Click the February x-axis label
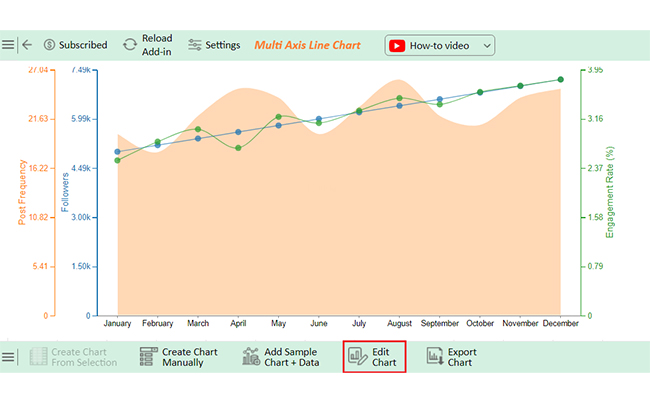The height and width of the screenshot is (403, 650). click(158, 323)
